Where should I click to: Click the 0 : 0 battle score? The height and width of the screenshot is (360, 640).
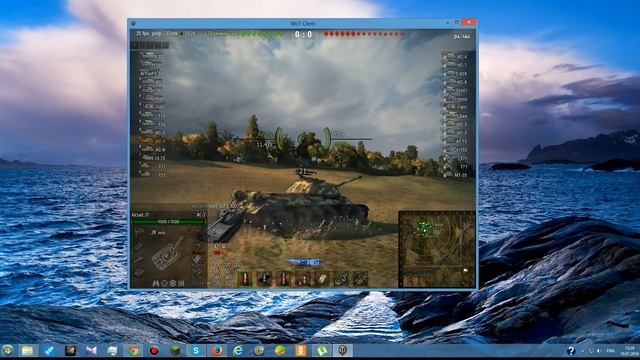point(303,35)
